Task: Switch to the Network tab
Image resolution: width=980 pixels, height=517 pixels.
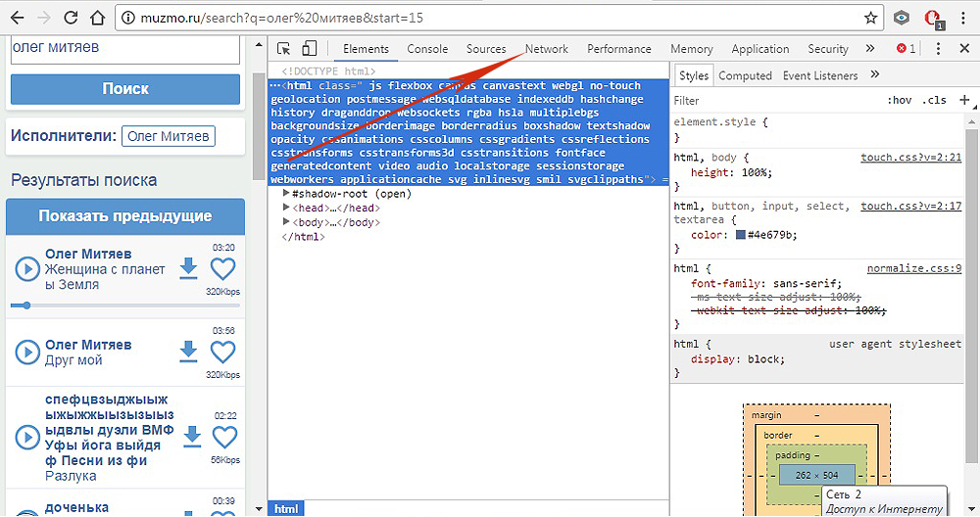Action: [546, 49]
